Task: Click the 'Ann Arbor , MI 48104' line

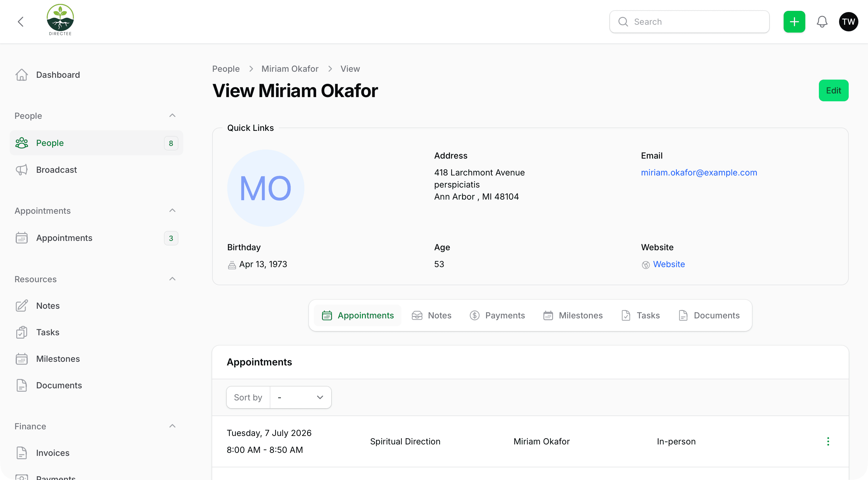Action: (476, 197)
